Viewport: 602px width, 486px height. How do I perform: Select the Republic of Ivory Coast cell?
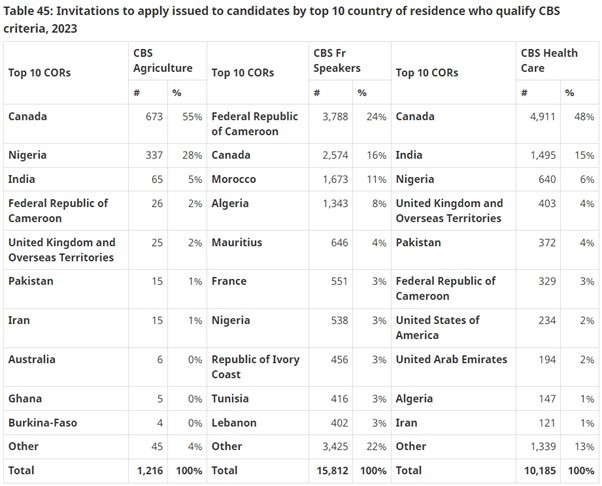(255, 367)
